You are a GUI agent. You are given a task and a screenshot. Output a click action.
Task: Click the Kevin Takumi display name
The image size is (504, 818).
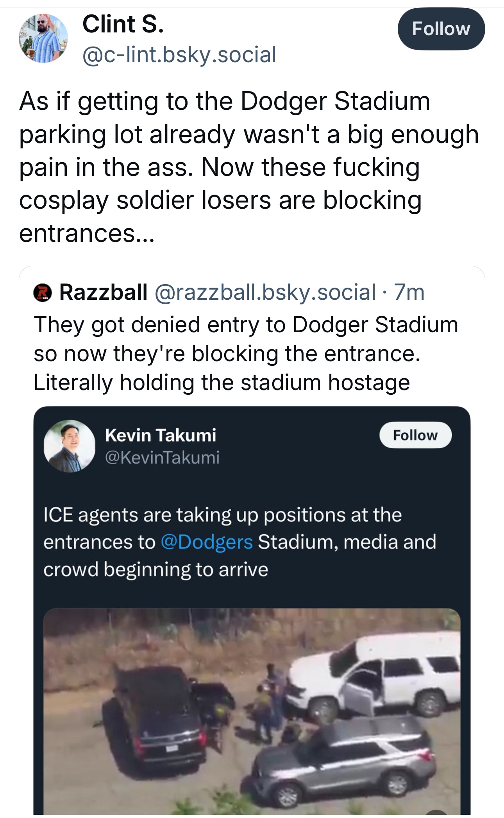[x=160, y=435]
